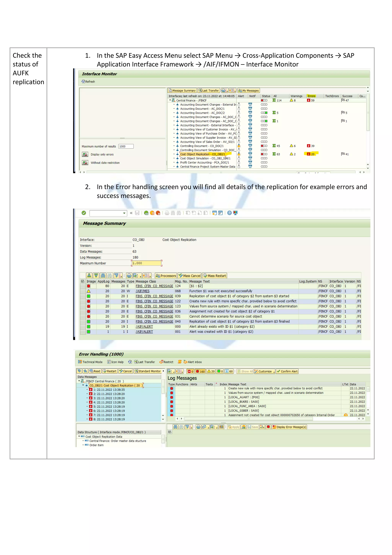Click Sort Ascending icon in Message Summary
This screenshot has height=555, width=392.
[89, 276]
